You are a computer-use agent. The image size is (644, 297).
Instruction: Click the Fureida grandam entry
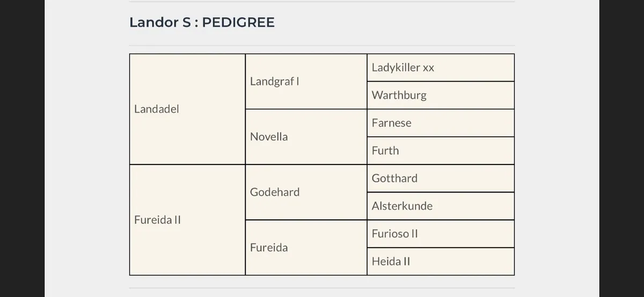[x=306, y=248]
